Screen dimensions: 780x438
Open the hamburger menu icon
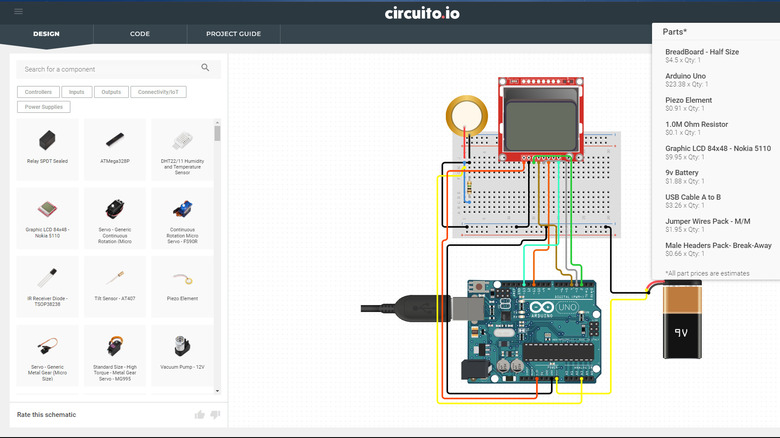pos(18,12)
